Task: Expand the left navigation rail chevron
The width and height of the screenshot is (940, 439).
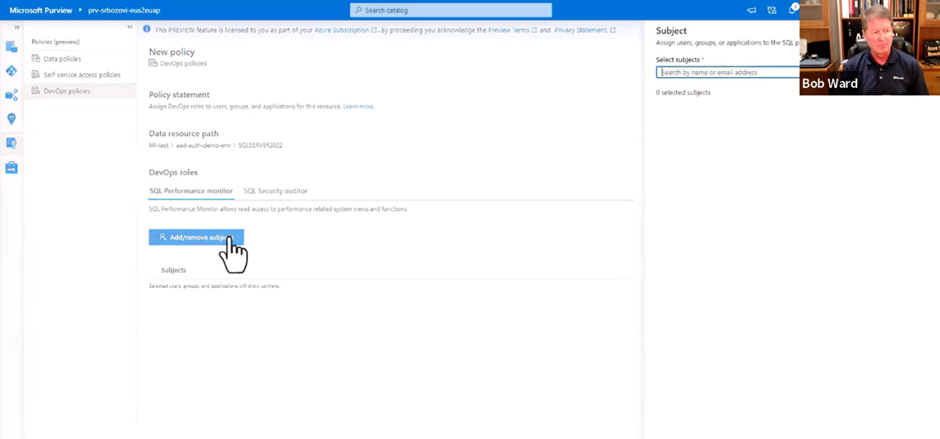Action: (x=17, y=27)
